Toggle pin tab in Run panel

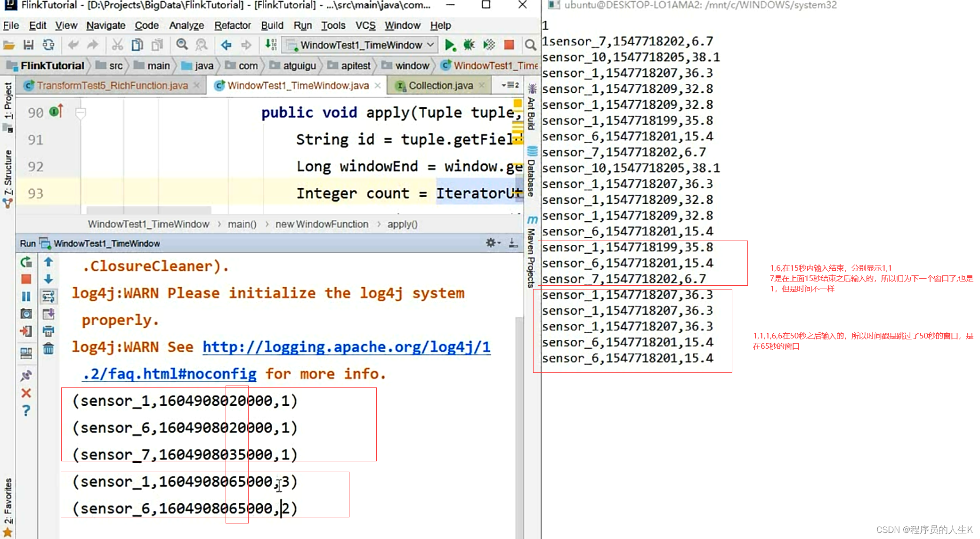point(26,376)
